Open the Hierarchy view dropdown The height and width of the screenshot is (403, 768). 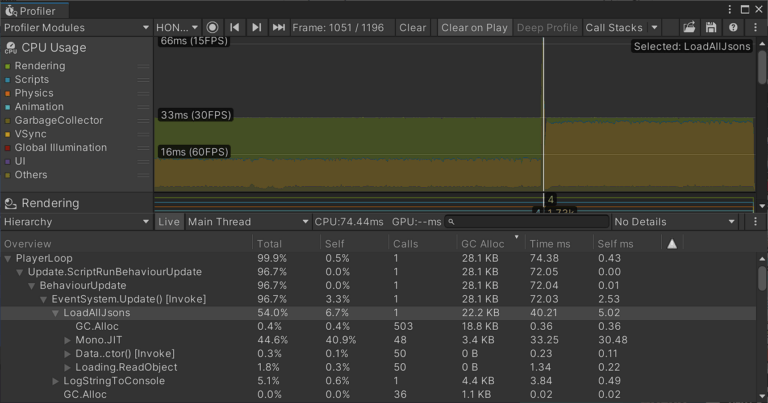point(76,222)
